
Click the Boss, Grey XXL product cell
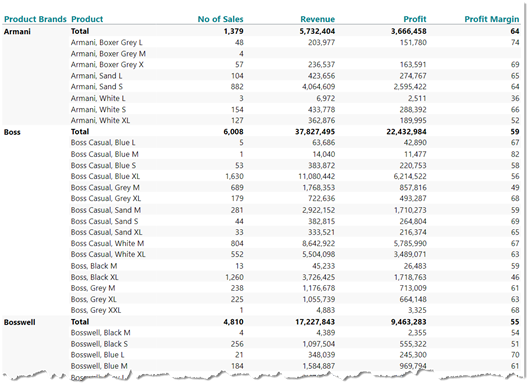pyautogui.click(x=96, y=310)
